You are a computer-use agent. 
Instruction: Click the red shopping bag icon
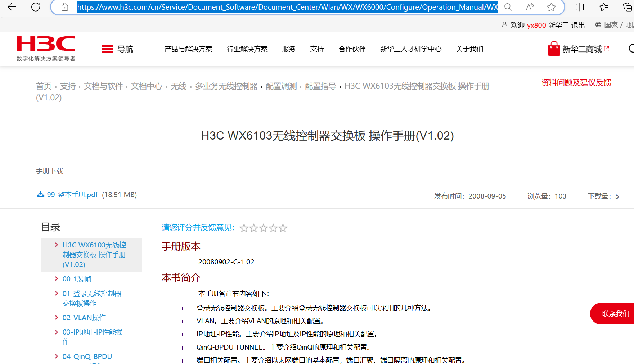point(554,49)
